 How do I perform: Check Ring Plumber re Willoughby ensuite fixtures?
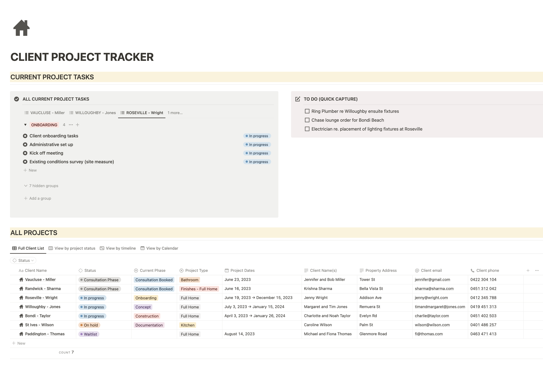[x=307, y=111]
